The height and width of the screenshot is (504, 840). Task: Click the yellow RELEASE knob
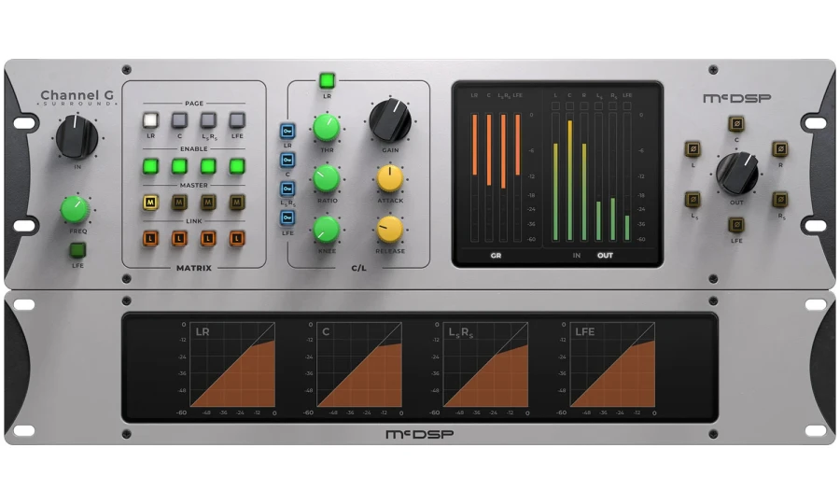(x=390, y=229)
